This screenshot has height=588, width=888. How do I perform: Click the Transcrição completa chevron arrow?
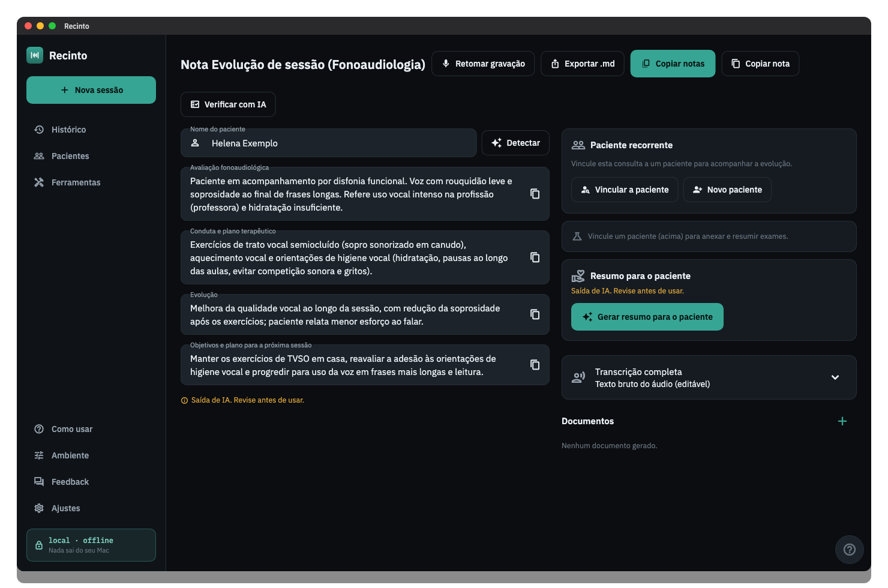click(835, 377)
